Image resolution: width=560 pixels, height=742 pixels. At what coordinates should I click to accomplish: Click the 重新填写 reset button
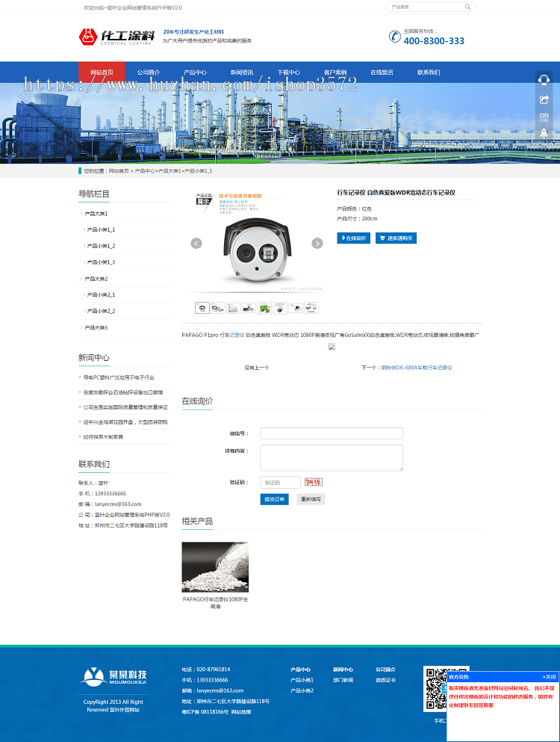311,499
